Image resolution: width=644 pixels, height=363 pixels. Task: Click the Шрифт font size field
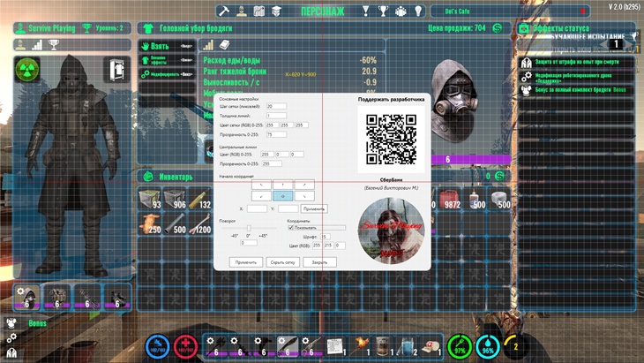coord(326,237)
